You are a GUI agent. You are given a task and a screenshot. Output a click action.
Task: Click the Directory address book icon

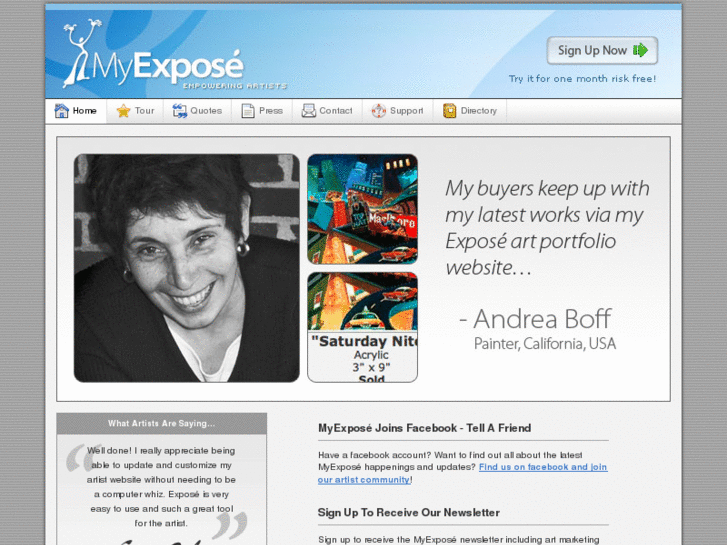pos(449,111)
